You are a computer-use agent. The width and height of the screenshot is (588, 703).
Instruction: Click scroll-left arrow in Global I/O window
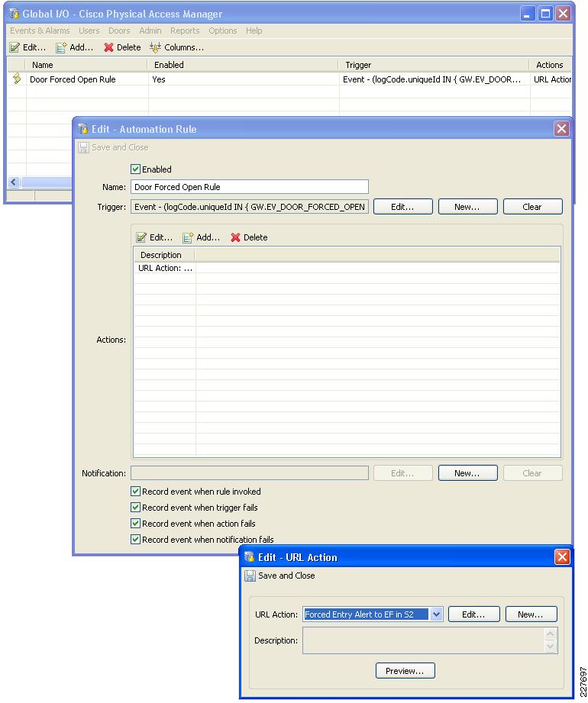[14, 182]
